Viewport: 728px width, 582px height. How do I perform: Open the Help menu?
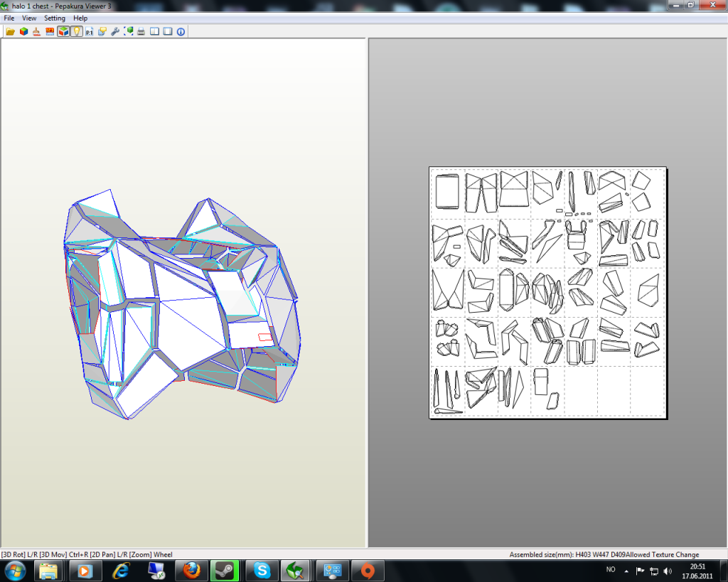point(80,18)
